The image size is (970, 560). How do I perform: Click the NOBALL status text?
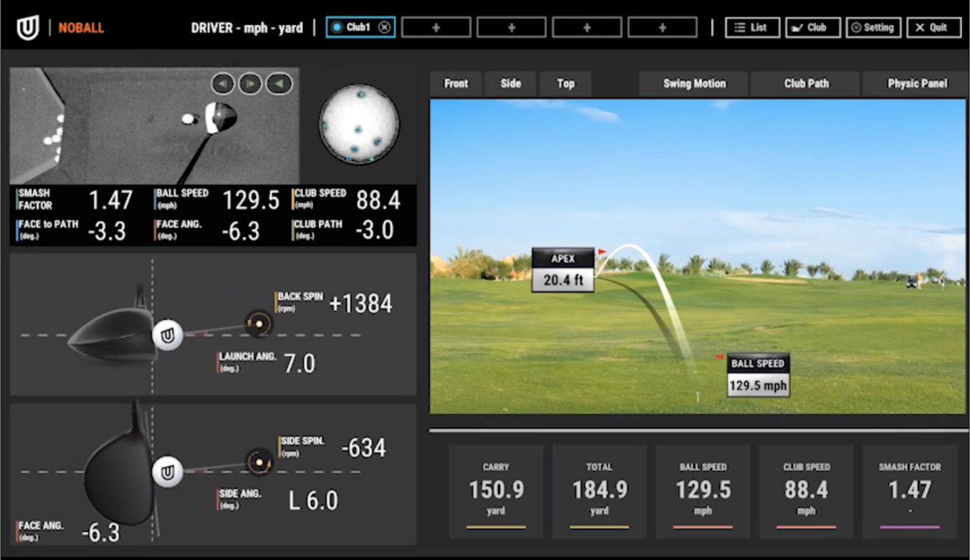tap(81, 28)
